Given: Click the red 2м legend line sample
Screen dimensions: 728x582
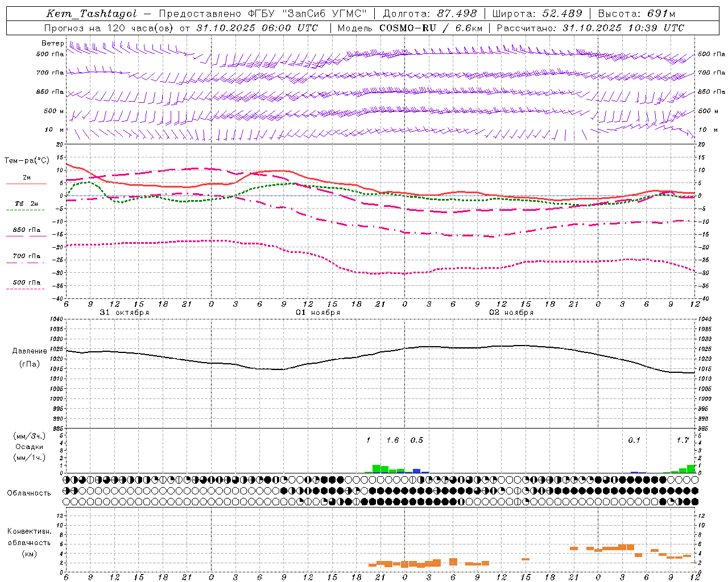Looking at the screenshot, I should [26, 184].
